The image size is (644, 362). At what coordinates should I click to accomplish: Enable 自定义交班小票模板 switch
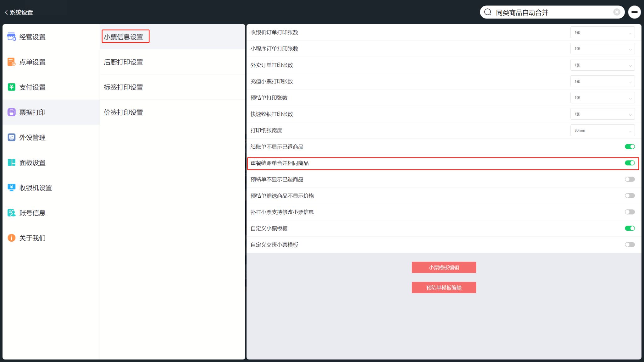(630, 244)
